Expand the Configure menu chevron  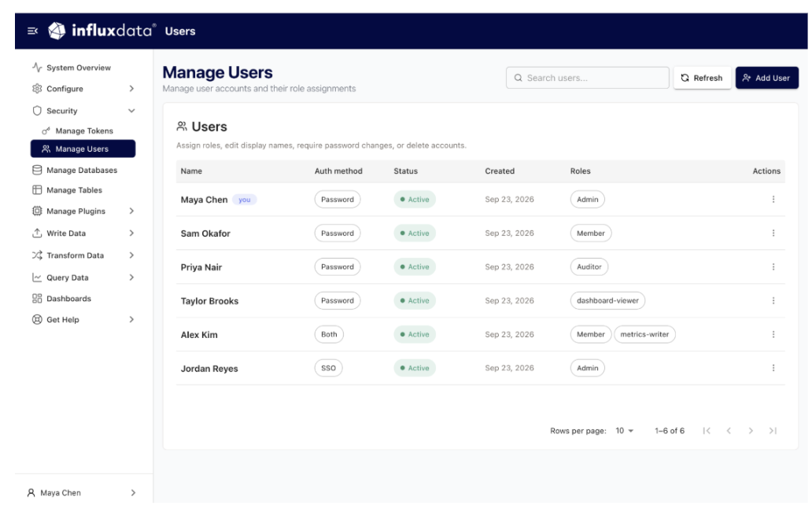pos(131,88)
